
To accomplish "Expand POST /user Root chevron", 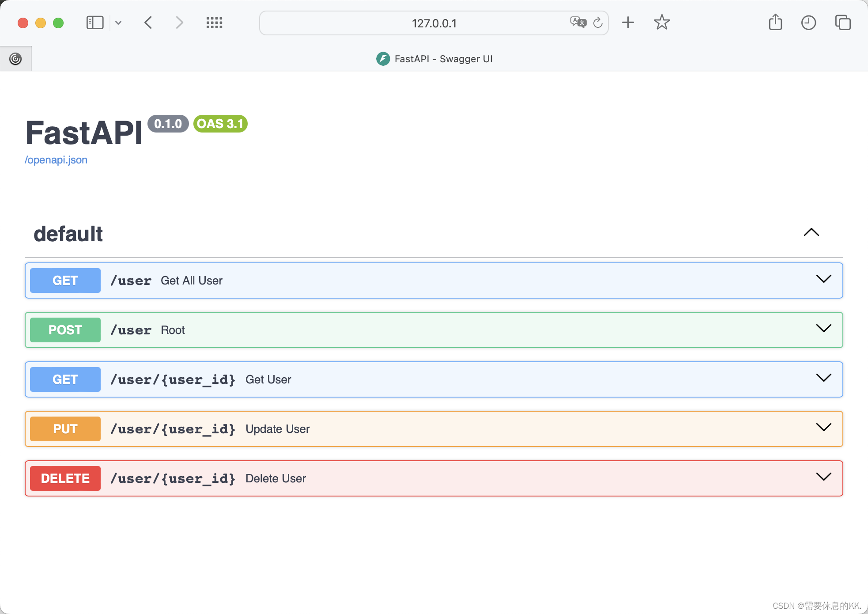I will 824,328.
